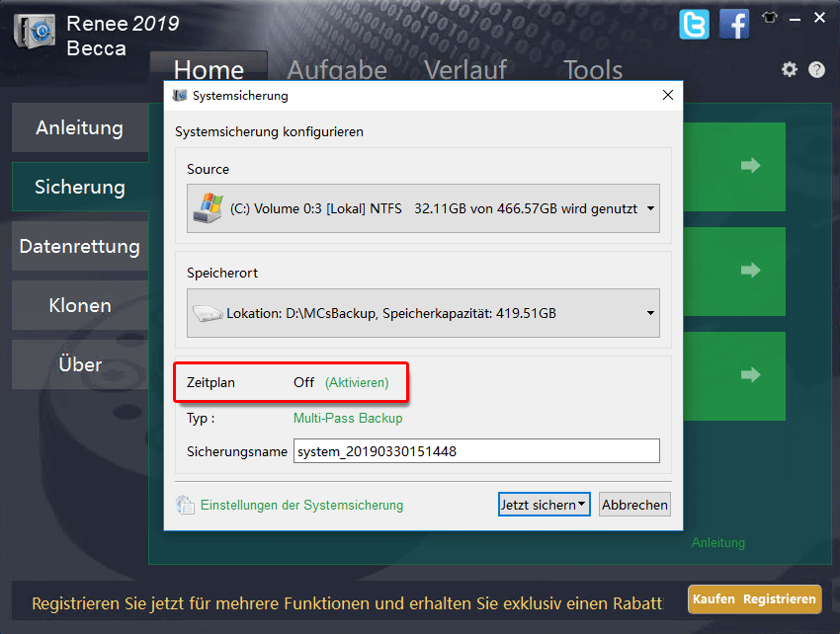The height and width of the screenshot is (634, 840).
Task: Click the Windows drive icon in Source
Action: (208, 208)
